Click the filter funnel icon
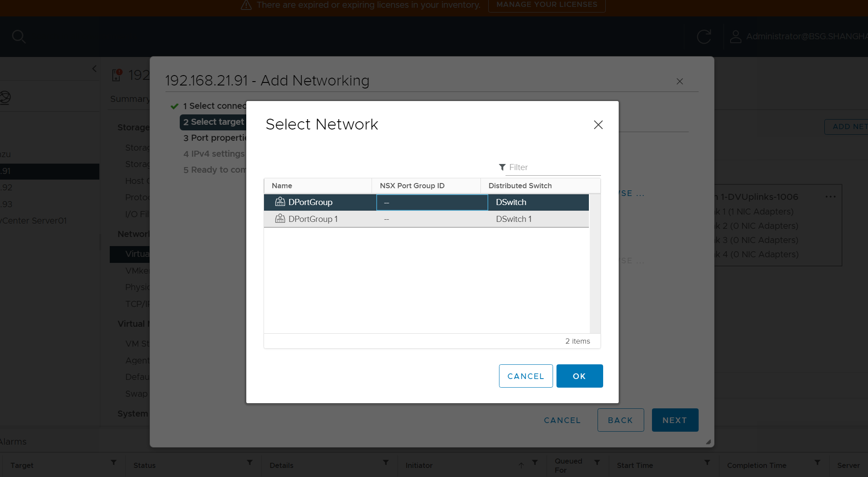This screenshot has height=477, width=868. (502, 167)
